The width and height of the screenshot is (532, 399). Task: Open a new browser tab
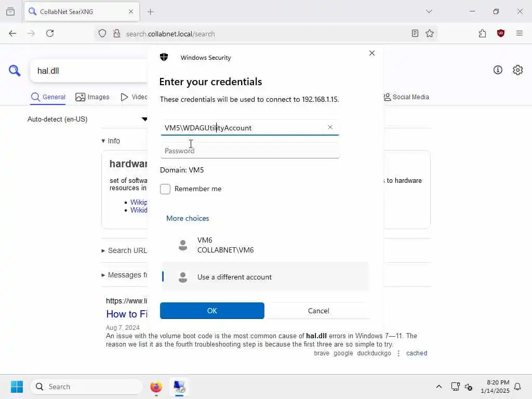(150, 12)
